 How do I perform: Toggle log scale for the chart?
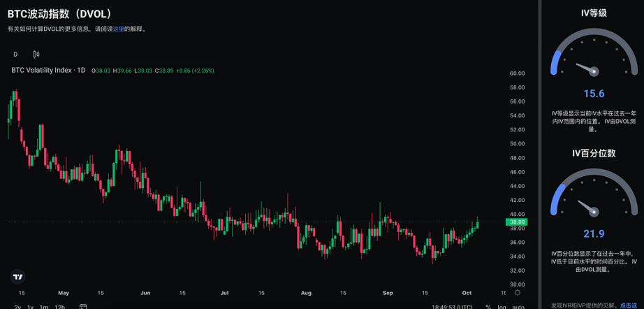pos(502,307)
